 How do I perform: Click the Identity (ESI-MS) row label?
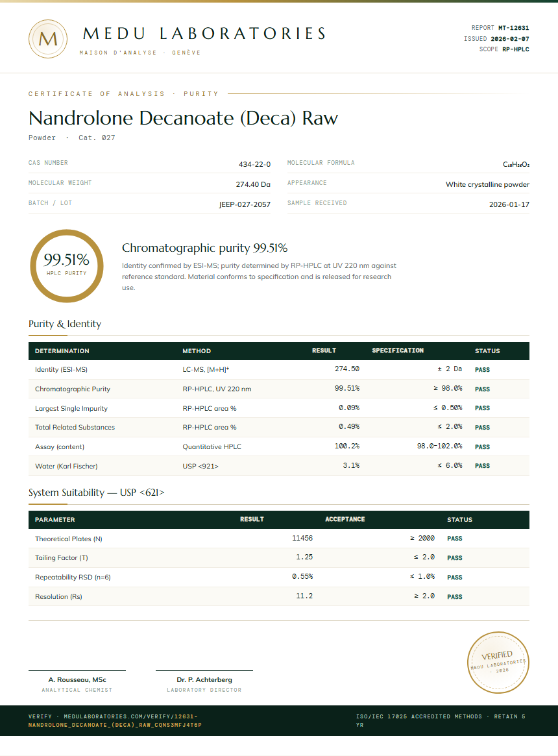(x=61, y=370)
